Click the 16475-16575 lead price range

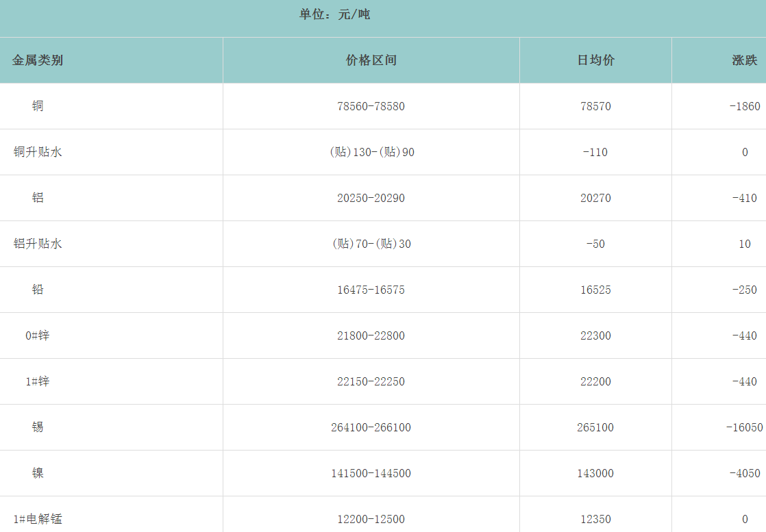click(371, 290)
